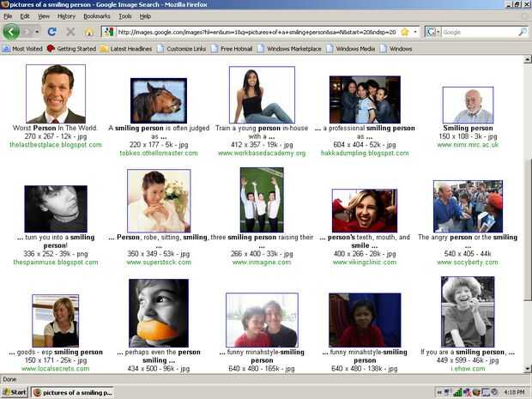The height and width of the screenshot is (399, 532).
Task: Expand hidden tray icons chevron
Action: (439, 392)
